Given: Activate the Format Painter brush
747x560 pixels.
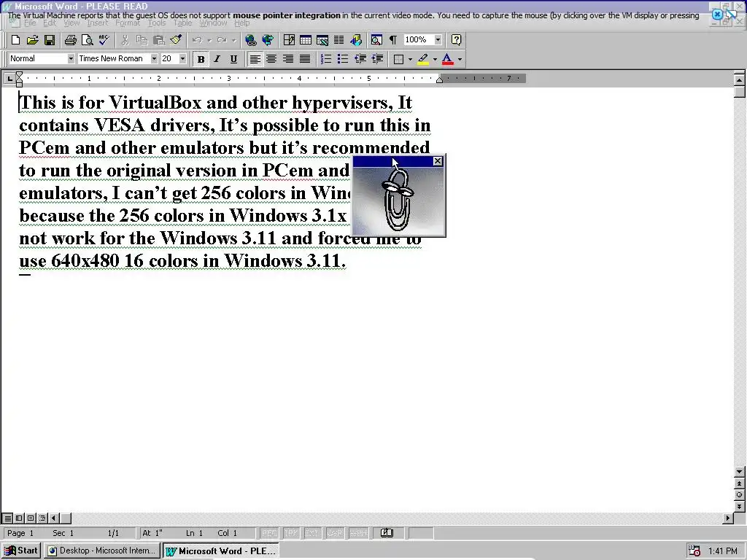Looking at the screenshot, I should 176,40.
